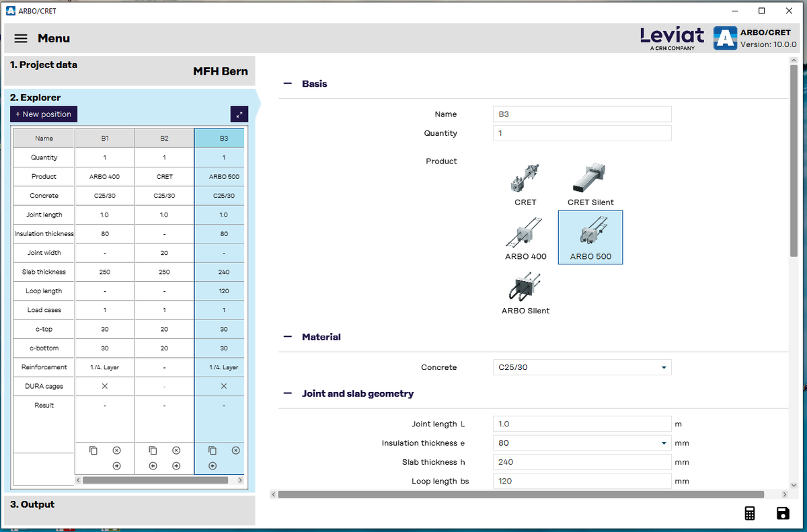The height and width of the screenshot is (532, 807).
Task: Click the main panel scroll-down arrow
Action: point(793,485)
